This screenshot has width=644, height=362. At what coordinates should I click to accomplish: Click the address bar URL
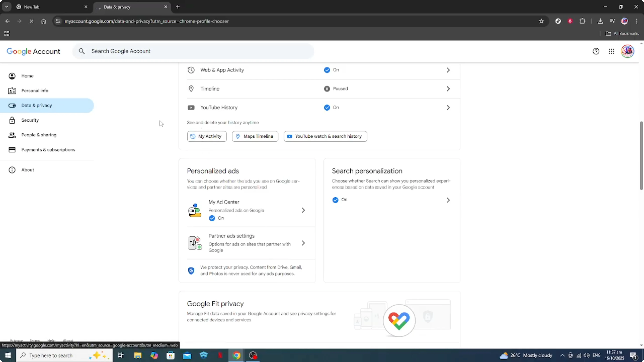[x=146, y=21]
